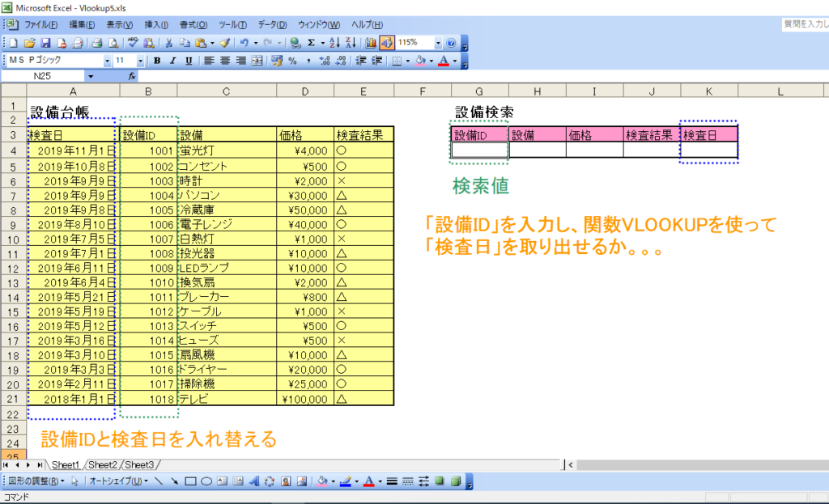
Task: Click the fx insert function button
Action: click(133, 76)
